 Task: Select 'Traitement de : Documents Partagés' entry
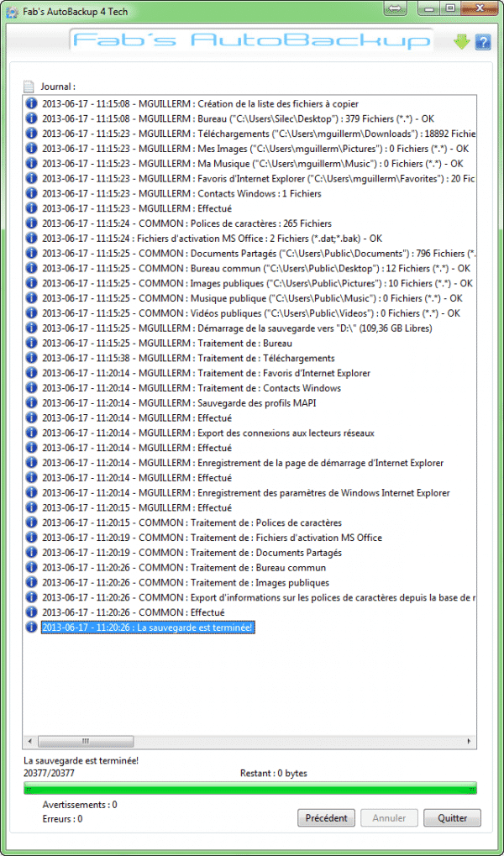tap(192, 553)
